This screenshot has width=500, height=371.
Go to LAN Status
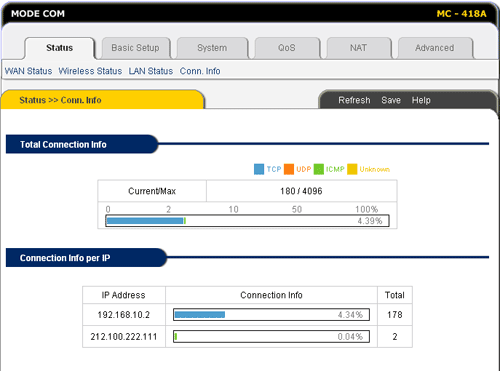coord(151,71)
